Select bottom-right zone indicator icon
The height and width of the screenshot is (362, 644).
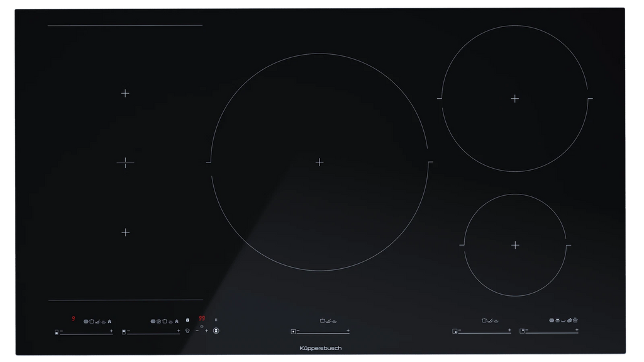[x=455, y=331]
